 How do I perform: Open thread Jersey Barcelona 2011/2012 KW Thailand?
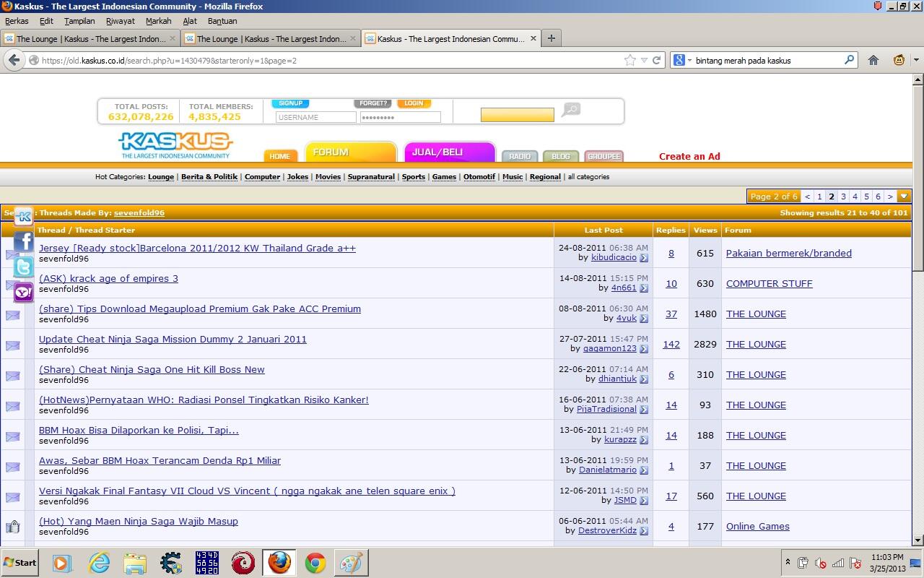pyautogui.click(x=197, y=248)
